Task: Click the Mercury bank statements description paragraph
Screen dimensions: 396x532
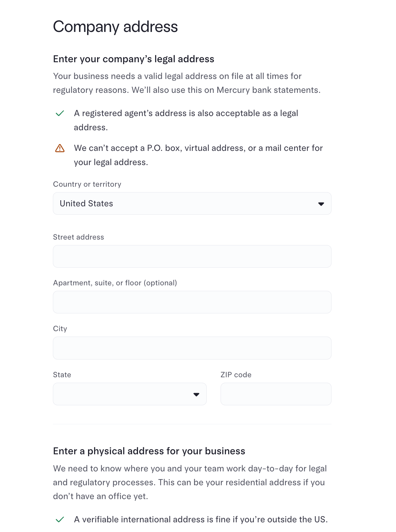Action: pos(187,83)
